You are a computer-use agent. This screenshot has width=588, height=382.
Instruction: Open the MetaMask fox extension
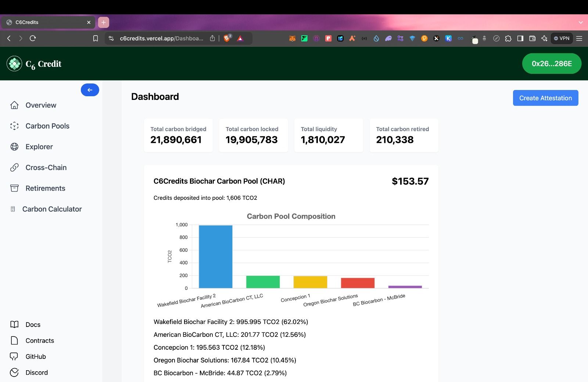click(292, 38)
